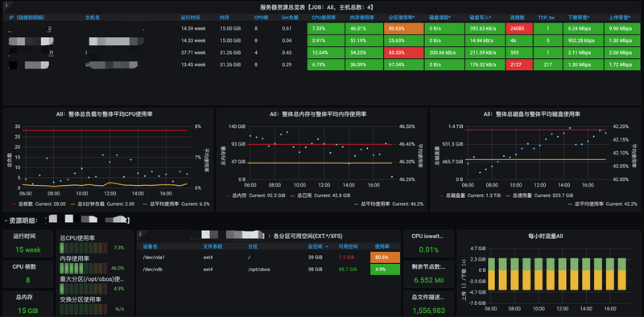The height and width of the screenshot is (317, 644).
Task: Click the 392.63 kB/s disk write cell
Action: [x=485, y=28]
